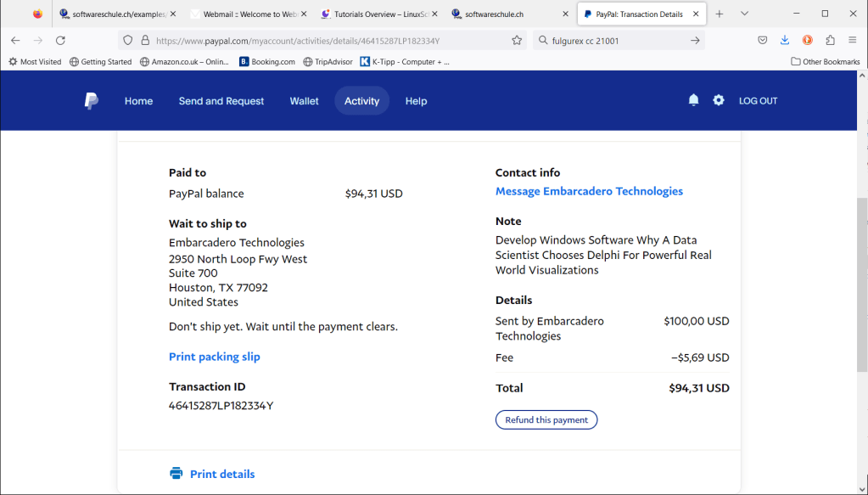Click the Refund this payment button
This screenshot has width=868, height=495.
click(x=546, y=420)
